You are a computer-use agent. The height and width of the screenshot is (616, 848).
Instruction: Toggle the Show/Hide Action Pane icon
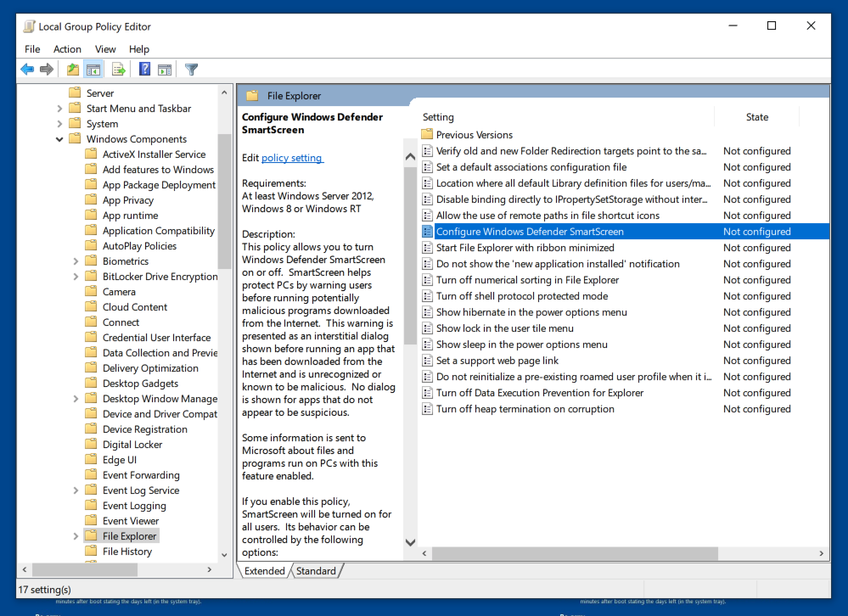[165, 70]
